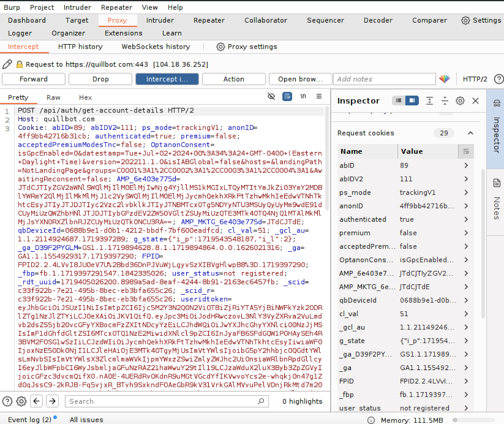Image resolution: width=504 pixels, height=424 pixels.
Task: Expand the qbDeviceId cookie details
Action: (x=466, y=300)
